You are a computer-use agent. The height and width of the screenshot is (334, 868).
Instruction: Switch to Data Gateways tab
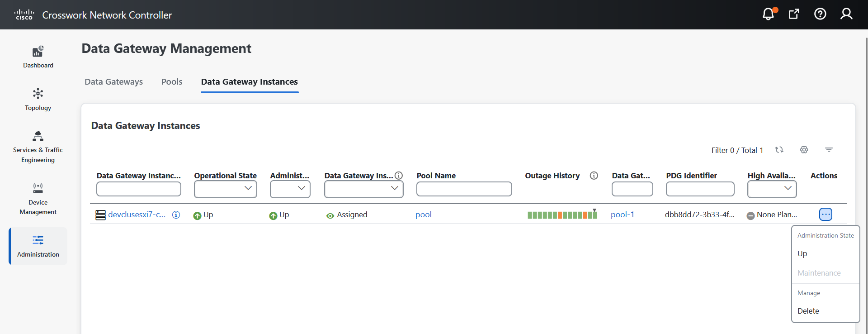tap(113, 82)
